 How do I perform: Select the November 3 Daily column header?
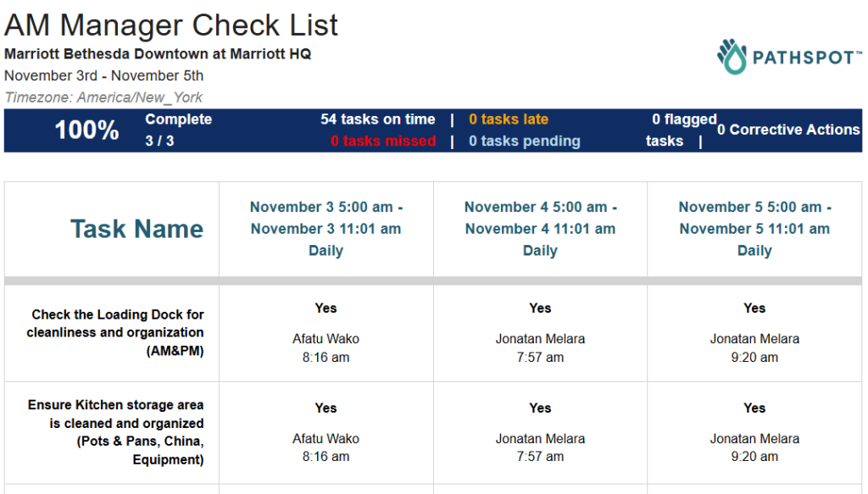pyautogui.click(x=326, y=229)
